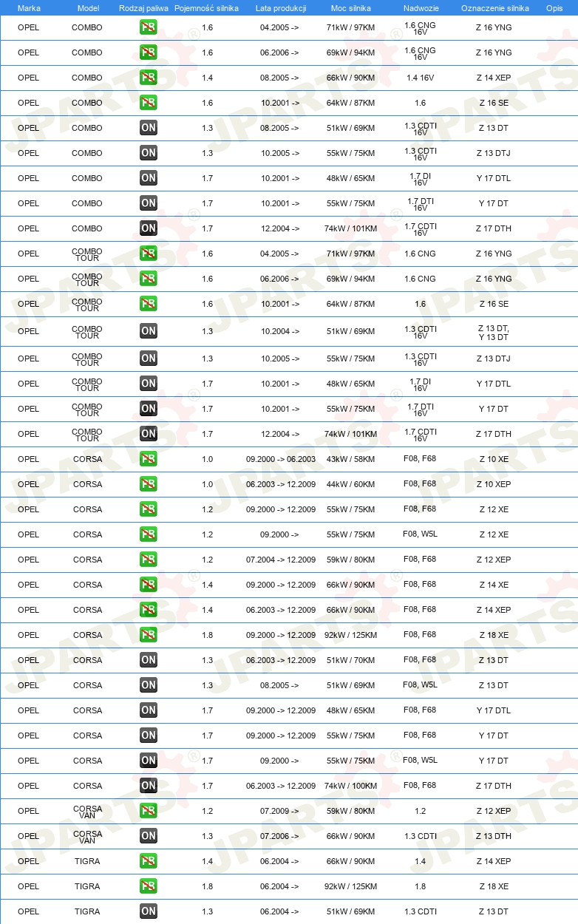Click petrol icon in CORSA Z 14 XE row
The image size is (578, 924).
click(148, 585)
